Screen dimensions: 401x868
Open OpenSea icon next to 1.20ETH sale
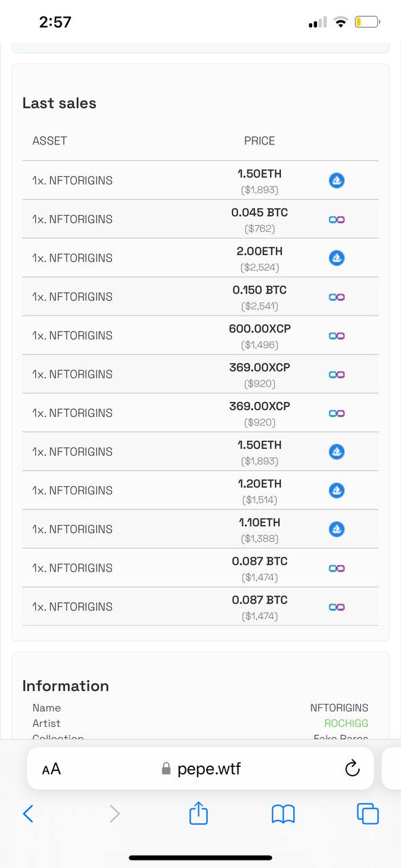tap(337, 490)
